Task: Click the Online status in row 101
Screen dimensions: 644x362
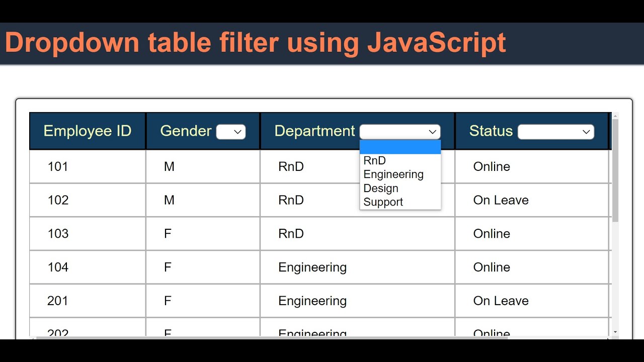Action: (532, 166)
